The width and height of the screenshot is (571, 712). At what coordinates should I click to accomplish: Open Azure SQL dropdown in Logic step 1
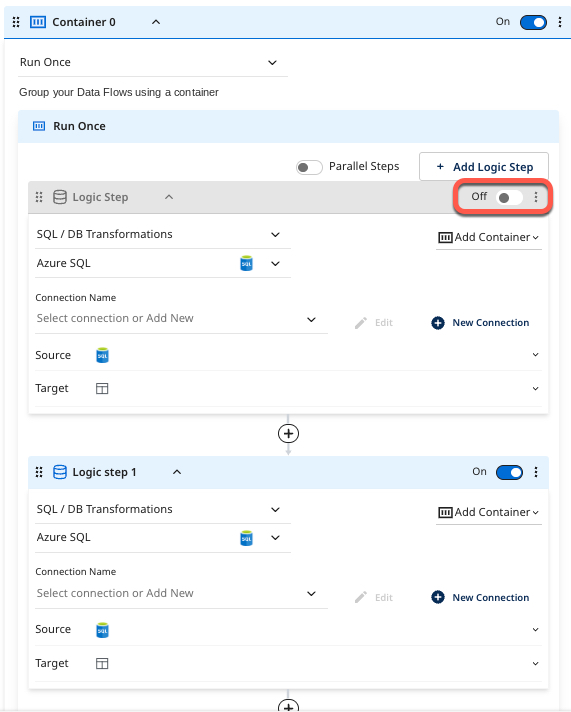(x=163, y=538)
